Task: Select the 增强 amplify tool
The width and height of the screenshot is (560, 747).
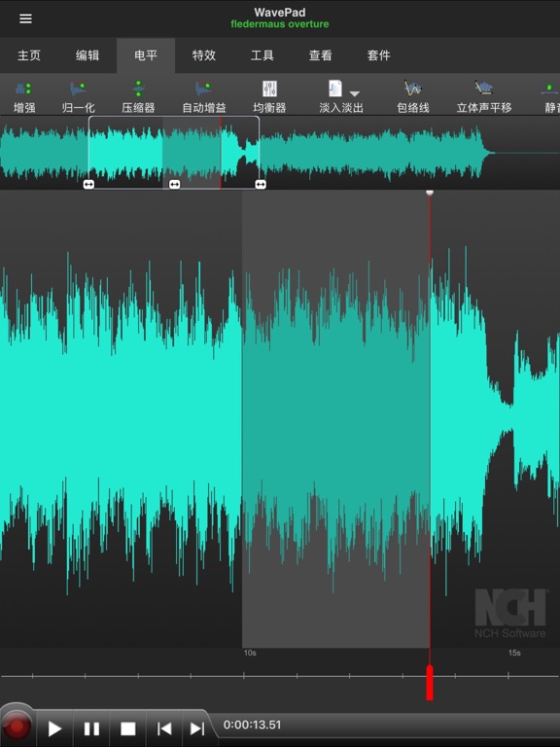Action: point(23,97)
